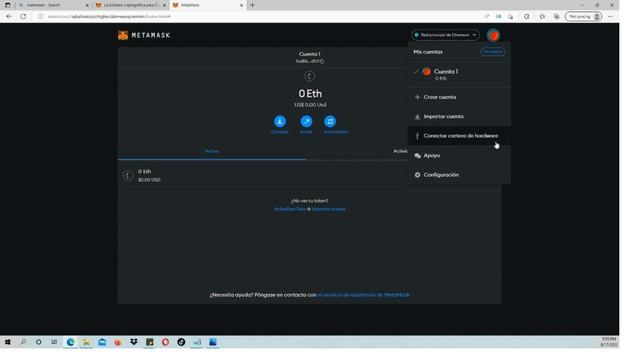Viewport: 640px width, 360px height.
Task: Open Apoyo menu entry
Action: click(x=459, y=156)
